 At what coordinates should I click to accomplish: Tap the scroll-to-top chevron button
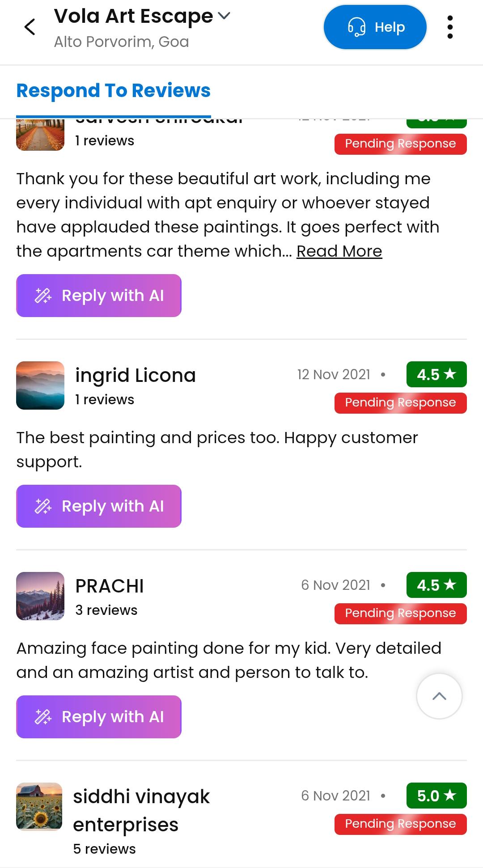pyautogui.click(x=439, y=696)
